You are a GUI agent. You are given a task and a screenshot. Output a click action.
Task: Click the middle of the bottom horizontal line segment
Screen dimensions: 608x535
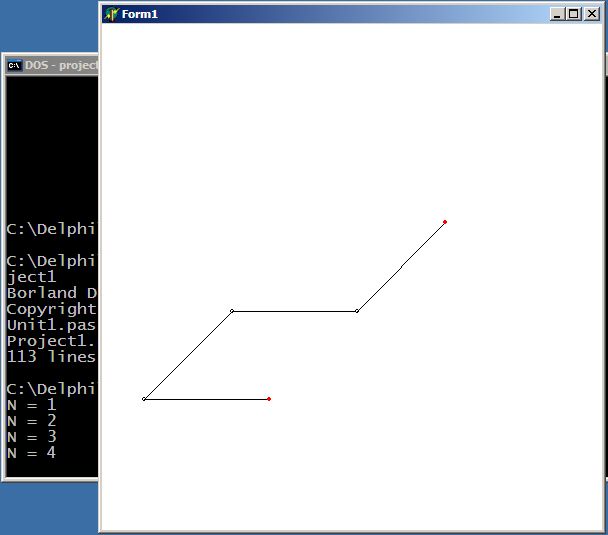pos(206,399)
